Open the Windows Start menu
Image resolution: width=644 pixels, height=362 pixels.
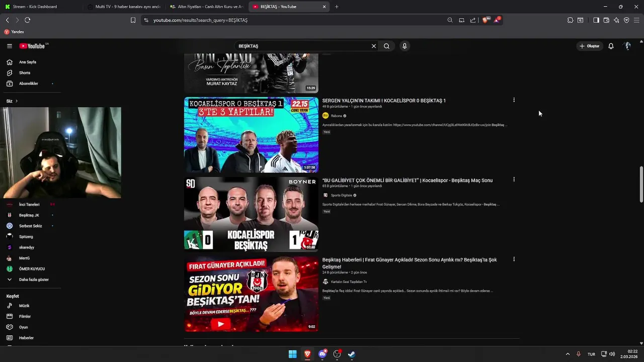point(292,354)
